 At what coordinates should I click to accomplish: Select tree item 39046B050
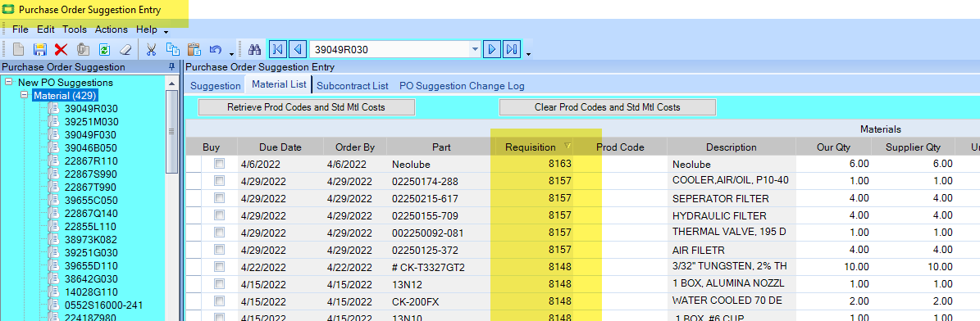tap(91, 148)
